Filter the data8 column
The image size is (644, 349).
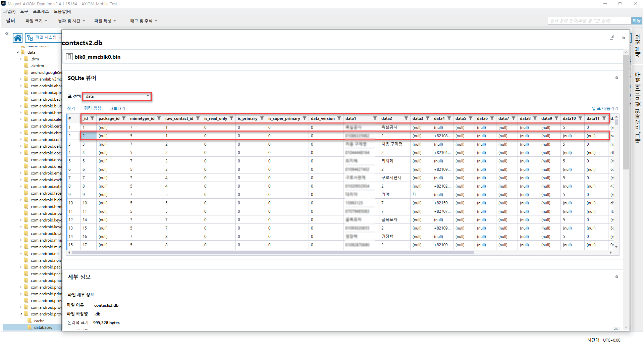click(x=535, y=118)
